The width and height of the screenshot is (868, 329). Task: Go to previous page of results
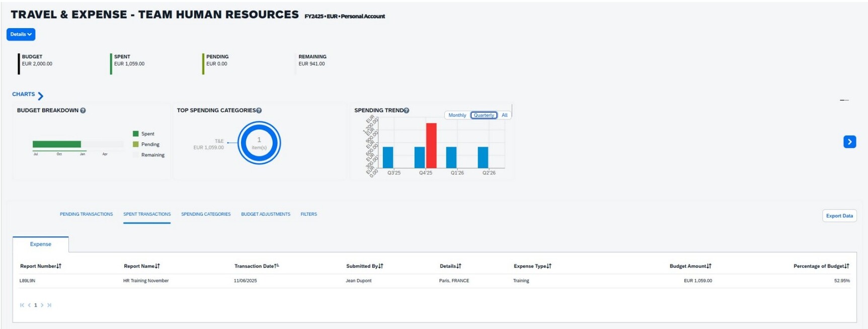tap(29, 305)
